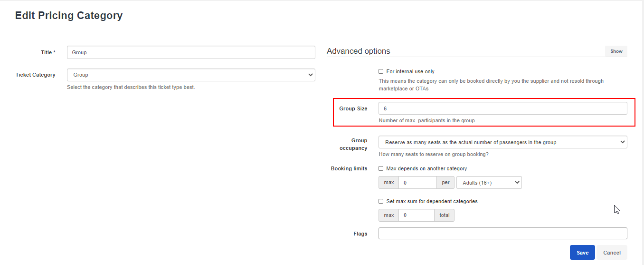Click the max per category number field
This screenshot has width=644, height=265.
tap(417, 183)
